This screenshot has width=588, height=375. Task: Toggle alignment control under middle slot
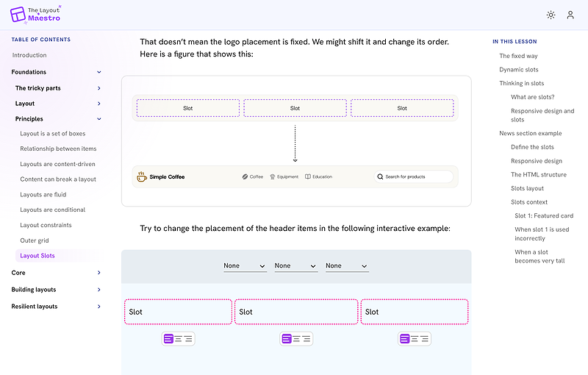click(x=296, y=339)
